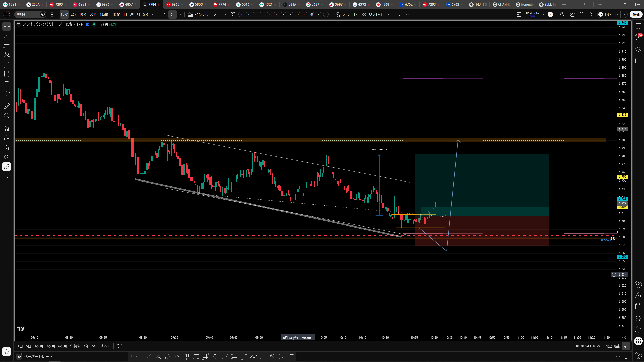The image size is (644, 362).
Task: Click the 9984 symbol search field
Action: [x=28, y=14]
